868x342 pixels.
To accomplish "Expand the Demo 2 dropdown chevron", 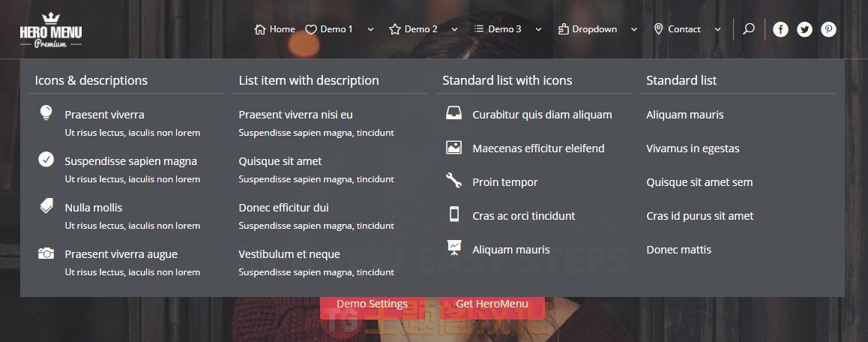I will pyautogui.click(x=454, y=29).
